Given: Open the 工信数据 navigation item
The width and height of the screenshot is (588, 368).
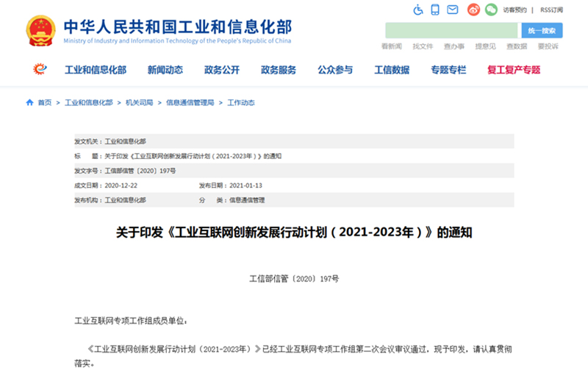Looking at the screenshot, I should pos(392,70).
